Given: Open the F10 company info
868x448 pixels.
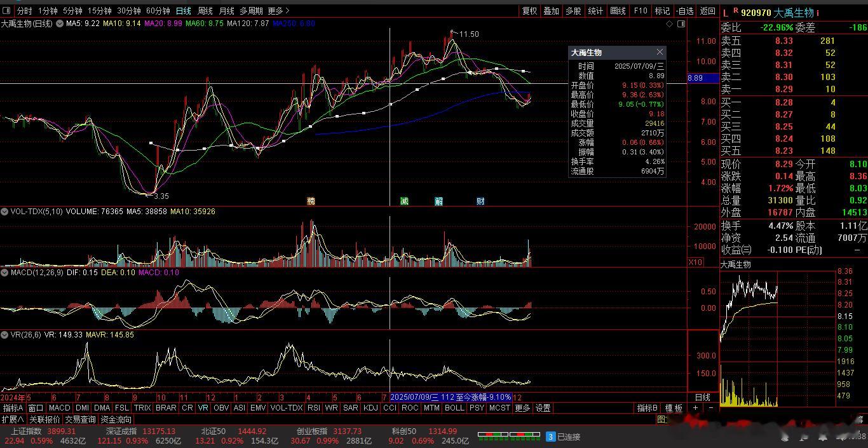Looking at the screenshot, I should (x=641, y=11).
